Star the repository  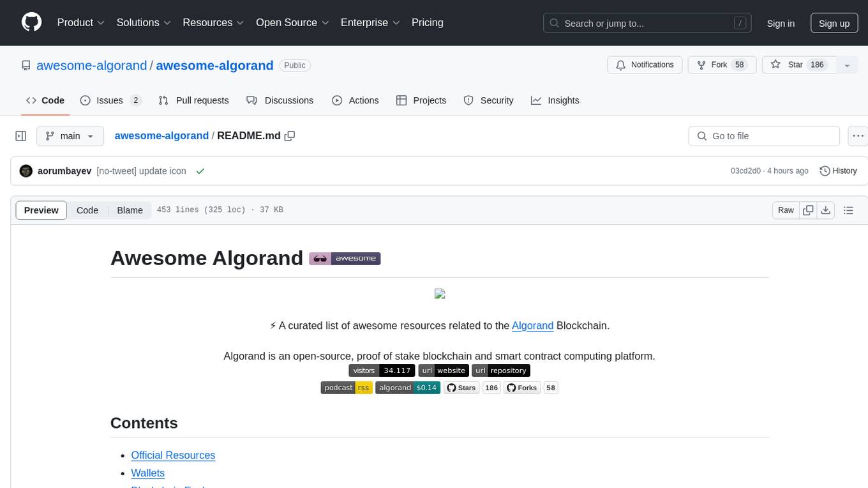[799, 65]
